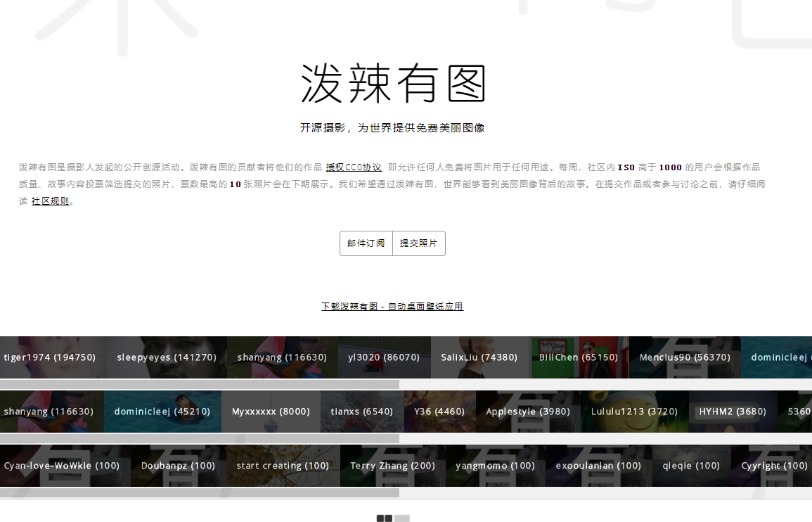812x522 pixels.
Task: Click the shanyang tile next to sleepyeyes
Action: pyautogui.click(x=282, y=357)
